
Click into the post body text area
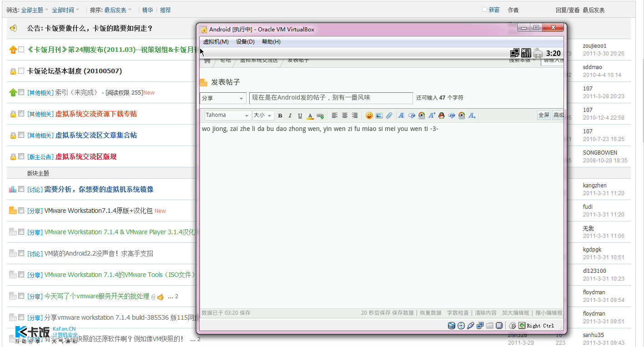coord(382,216)
